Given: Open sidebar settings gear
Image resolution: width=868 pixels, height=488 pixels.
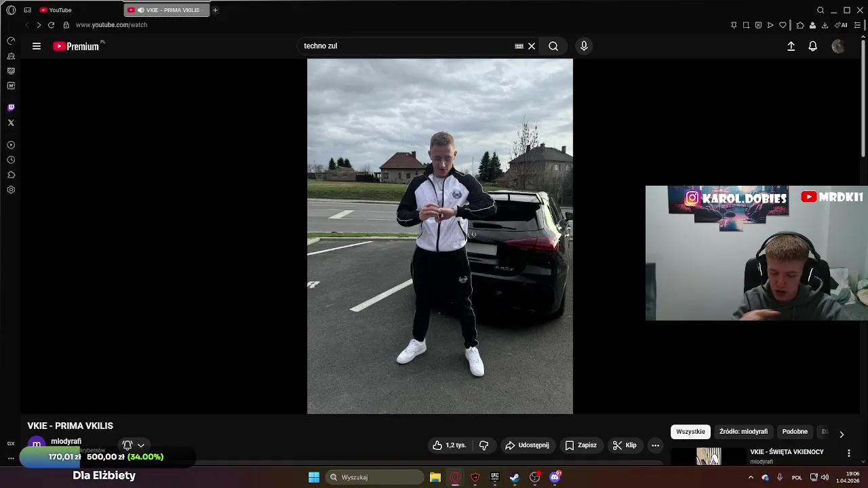Looking at the screenshot, I should click(11, 190).
